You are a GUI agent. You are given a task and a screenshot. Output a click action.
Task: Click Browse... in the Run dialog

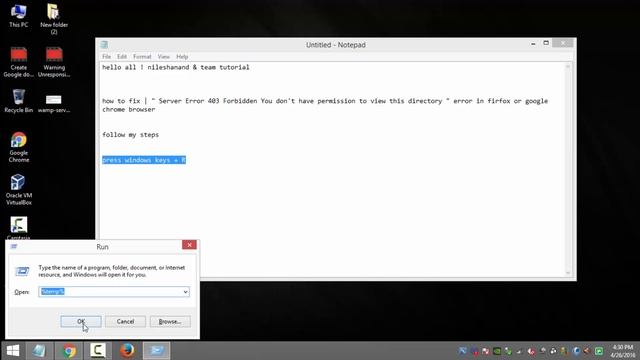pyautogui.click(x=170, y=322)
